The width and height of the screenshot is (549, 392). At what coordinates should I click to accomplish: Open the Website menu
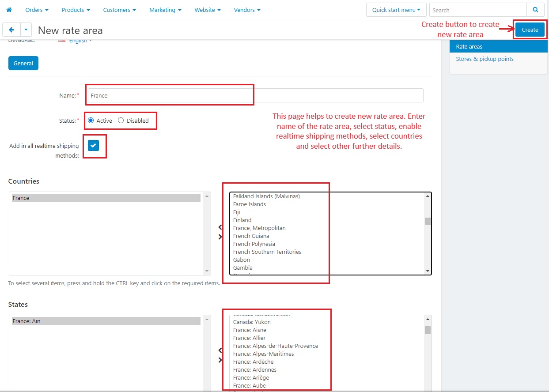tap(208, 10)
